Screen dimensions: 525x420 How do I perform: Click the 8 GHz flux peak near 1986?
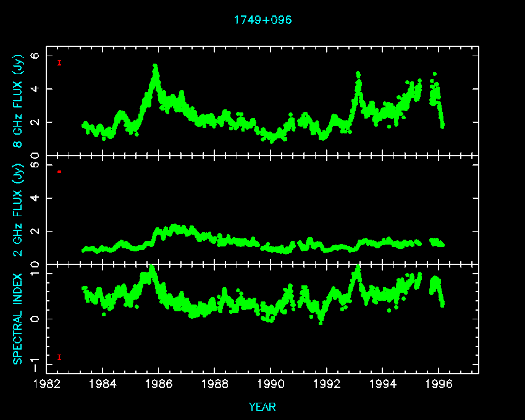tap(155, 67)
